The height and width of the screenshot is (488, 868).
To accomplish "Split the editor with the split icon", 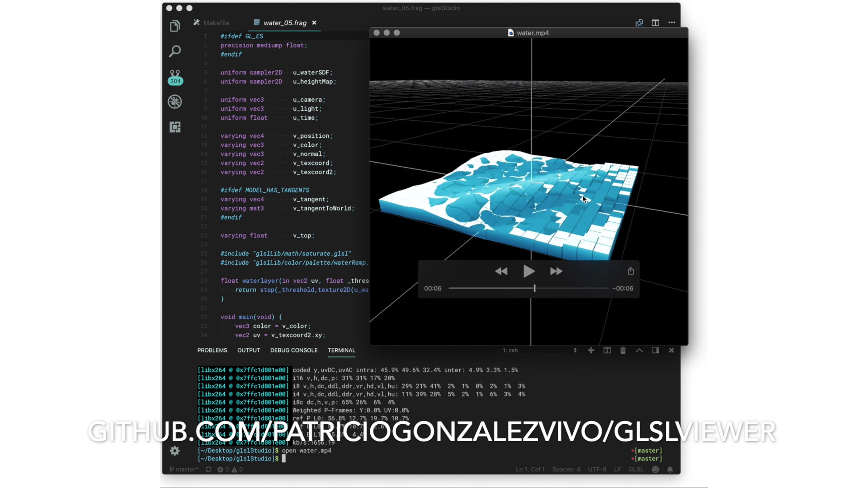I will point(655,23).
